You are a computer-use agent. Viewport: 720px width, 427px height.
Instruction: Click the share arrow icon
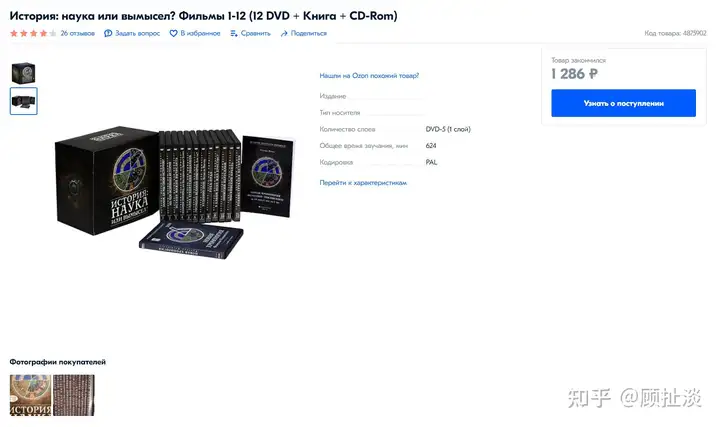click(284, 33)
